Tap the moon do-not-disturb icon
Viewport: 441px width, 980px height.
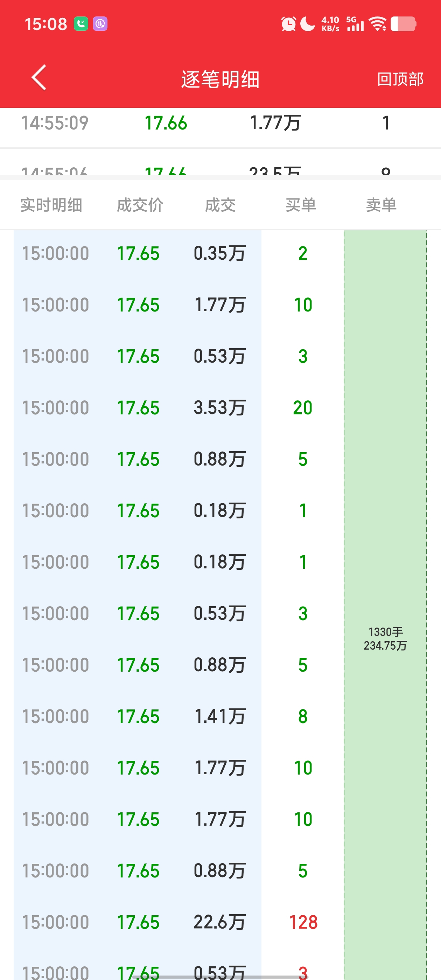[x=307, y=24]
